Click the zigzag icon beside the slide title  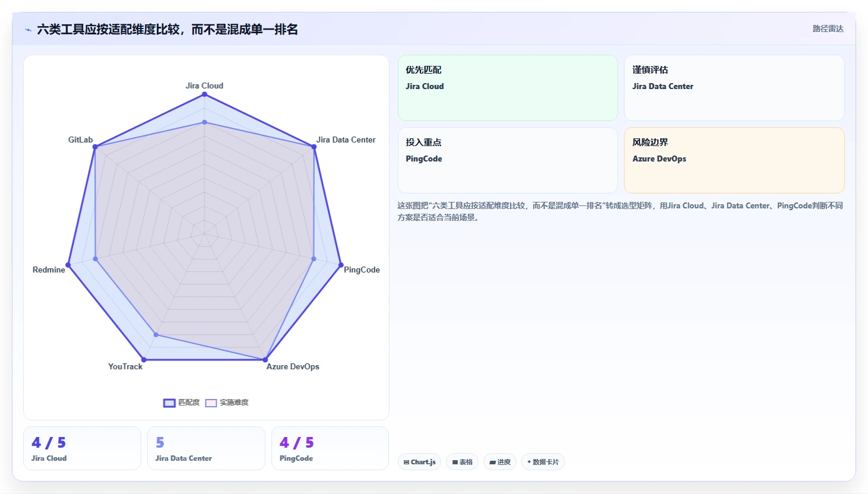(28, 30)
